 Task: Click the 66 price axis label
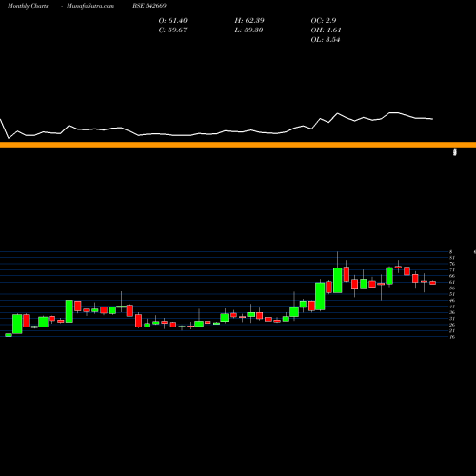(452, 276)
